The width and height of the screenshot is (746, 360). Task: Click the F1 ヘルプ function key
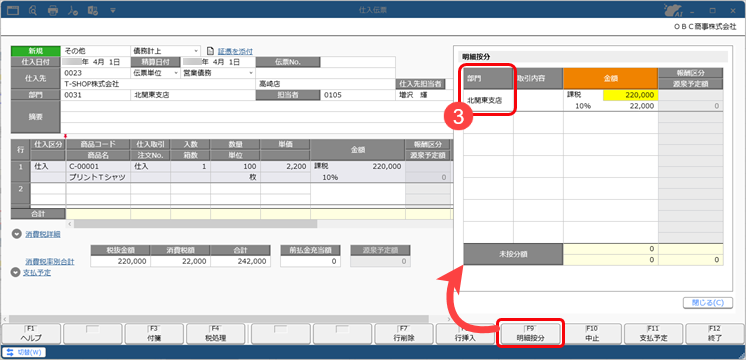pos(31,333)
